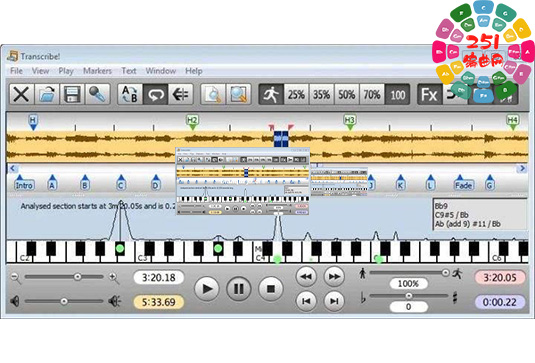This screenshot has height=363, width=535.
Task: Open a sound file with folder icon
Action: (x=47, y=94)
